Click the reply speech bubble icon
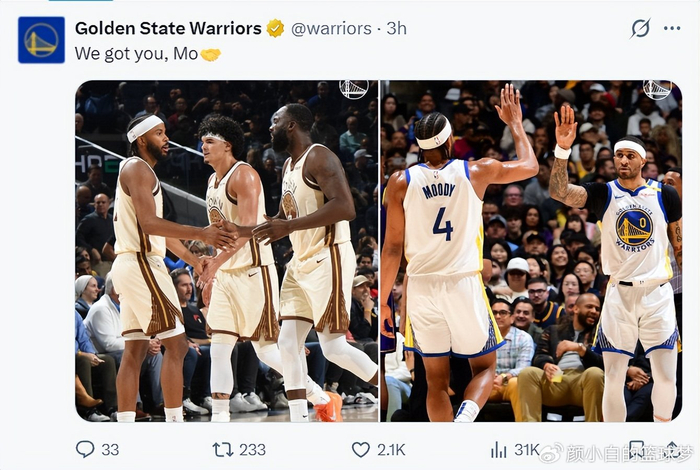The width and height of the screenshot is (700, 470). pos(85,449)
